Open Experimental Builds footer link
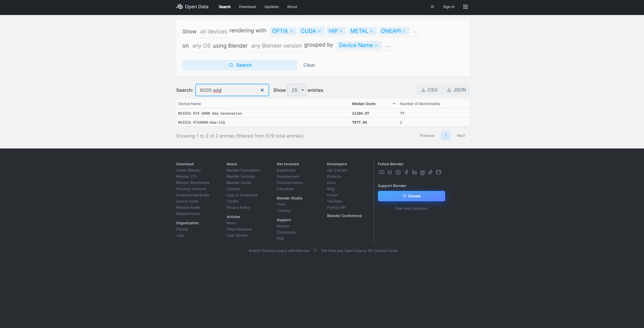Viewport: 644px width, 328px height. point(193,195)
